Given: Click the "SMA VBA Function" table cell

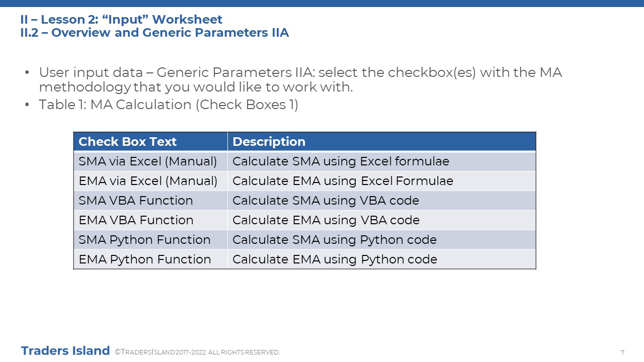Looking at the screenshot, I should (x=150, y=201).
